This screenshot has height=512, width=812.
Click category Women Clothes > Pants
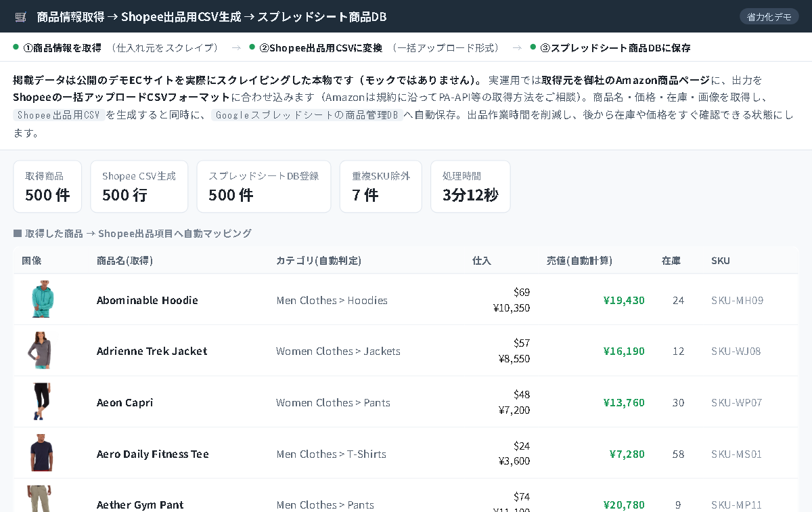[x=334, y=402]
